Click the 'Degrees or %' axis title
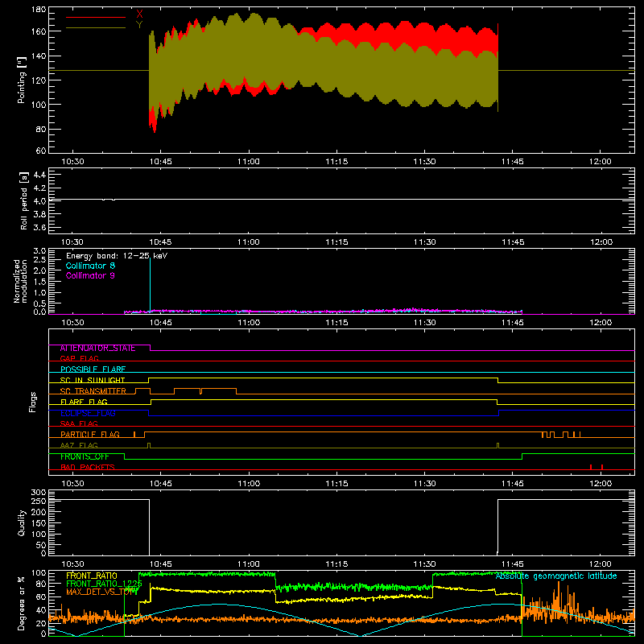The height and width of the screenshot is (644, 644). pos(22,604)
